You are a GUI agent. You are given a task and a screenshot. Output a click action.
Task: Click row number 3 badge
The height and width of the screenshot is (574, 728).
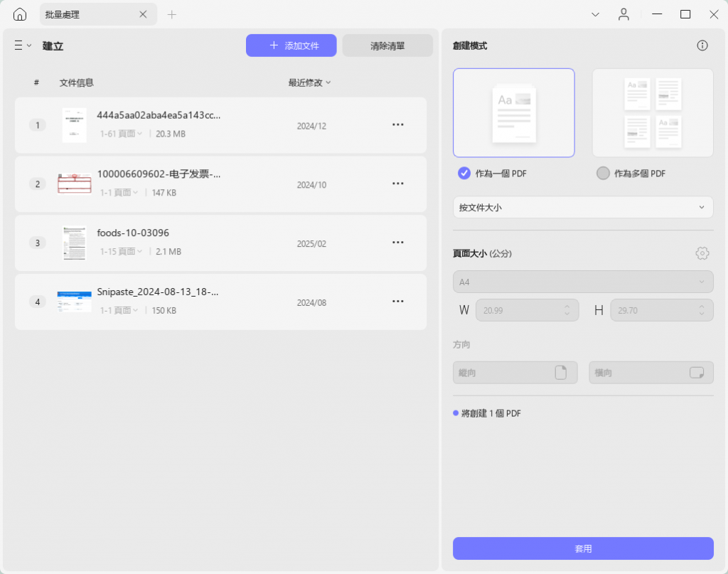[x=38, y=243]
